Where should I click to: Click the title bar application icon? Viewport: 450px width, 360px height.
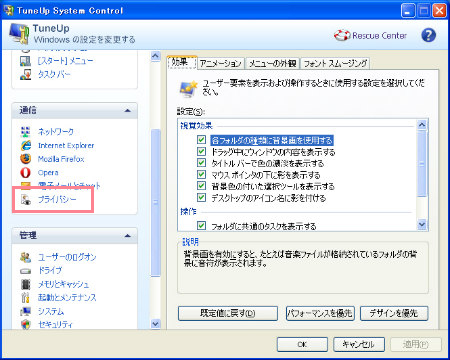pos(9,10)
